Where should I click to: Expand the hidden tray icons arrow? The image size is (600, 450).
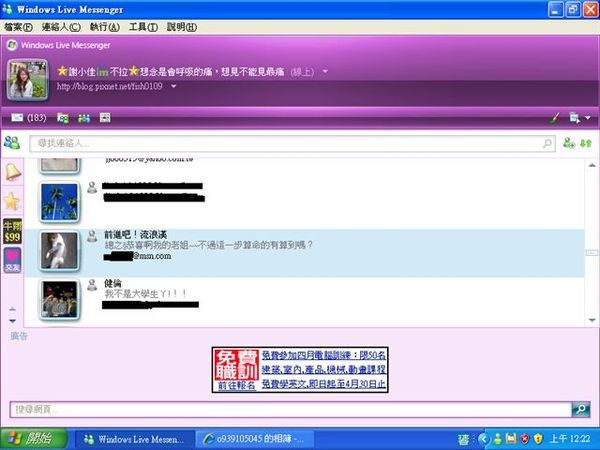(483, 439)
